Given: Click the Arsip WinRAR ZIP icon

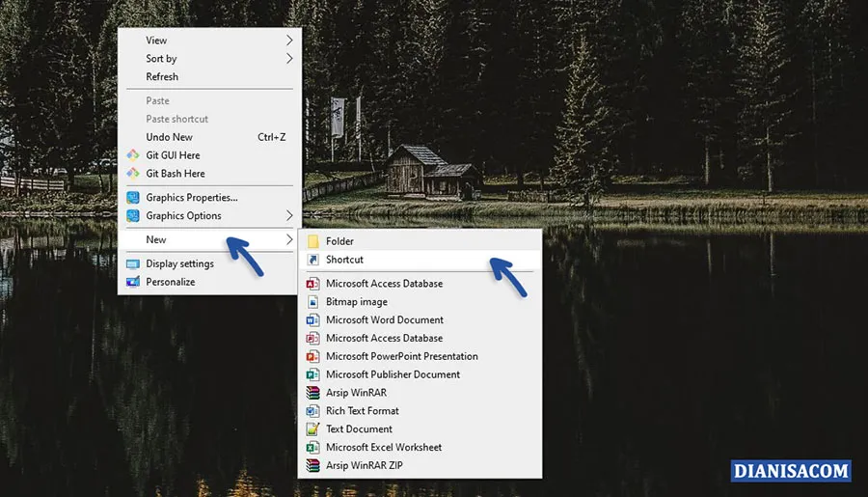Looking at the screenshot, I should [x=312, y=466].
